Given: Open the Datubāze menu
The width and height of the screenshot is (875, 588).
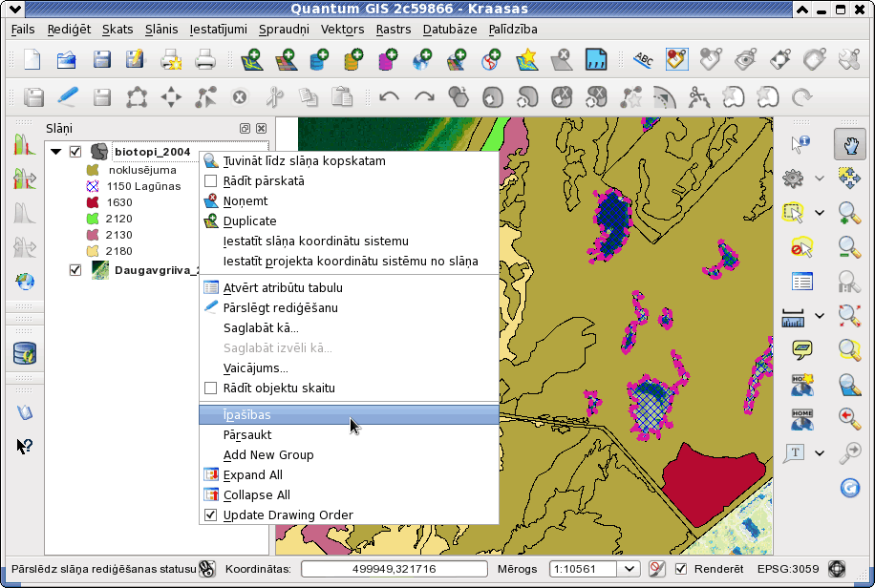Looking at the screenshot, I should pyautogui.click(x=450, y=30).
